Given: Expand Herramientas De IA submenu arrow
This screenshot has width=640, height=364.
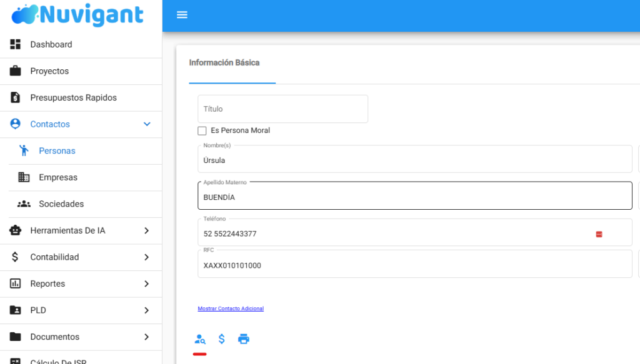Looking at the screenshot, I should [x=146, y=231].
